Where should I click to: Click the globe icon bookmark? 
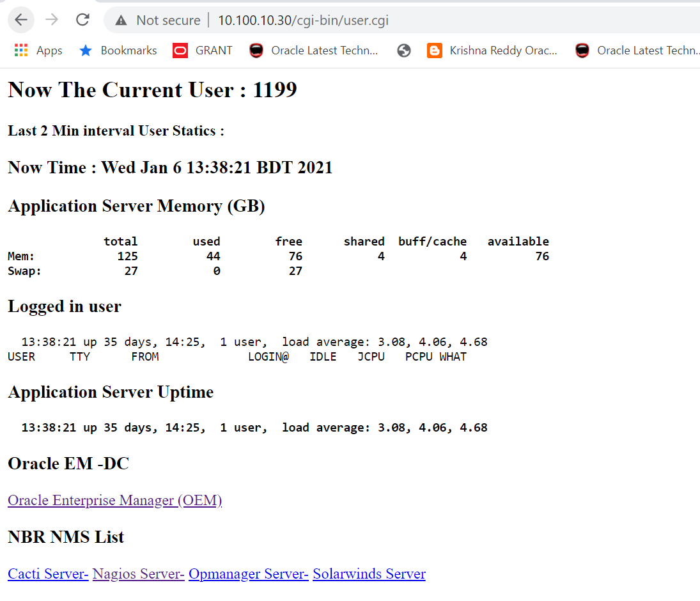point(404,51)
